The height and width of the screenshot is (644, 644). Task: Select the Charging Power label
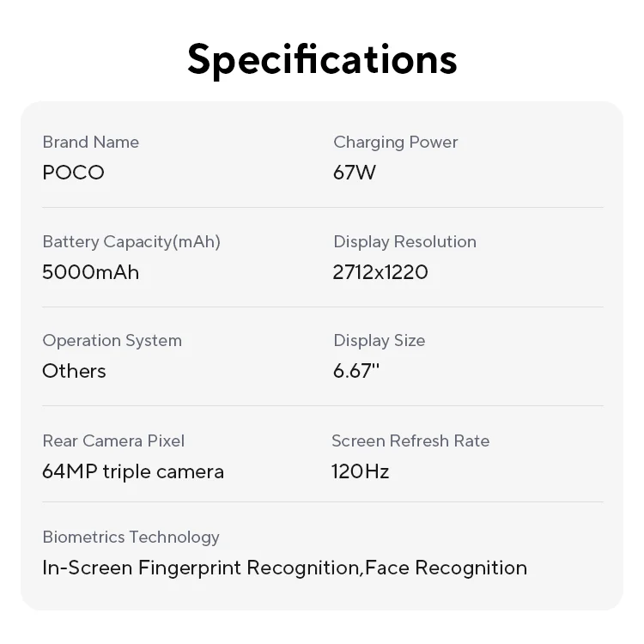click(x=395, y=142)
